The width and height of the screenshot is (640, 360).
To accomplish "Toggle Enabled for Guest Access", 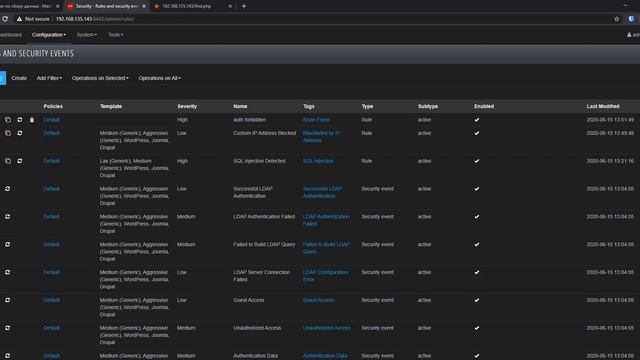I will coord(477,300).
